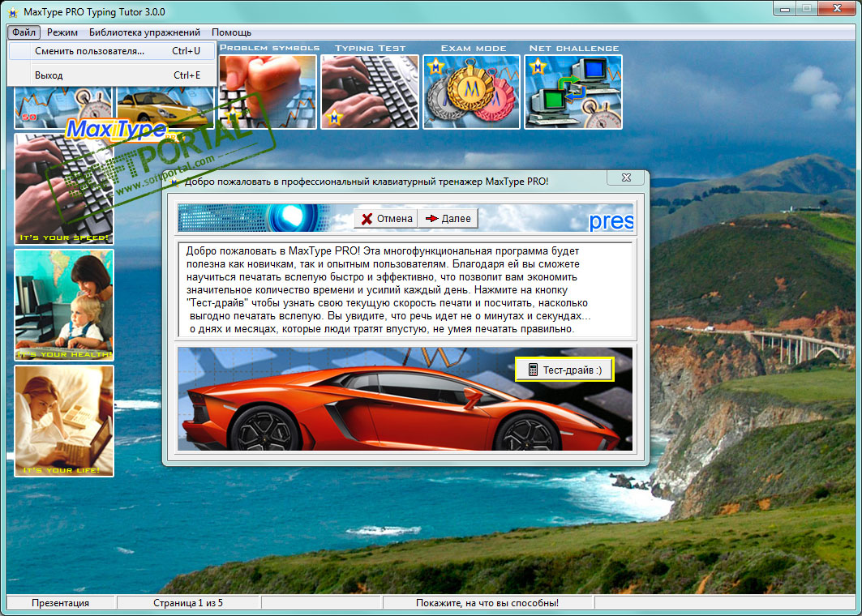Maximize the MaxType PRO window

click(807, 9)
